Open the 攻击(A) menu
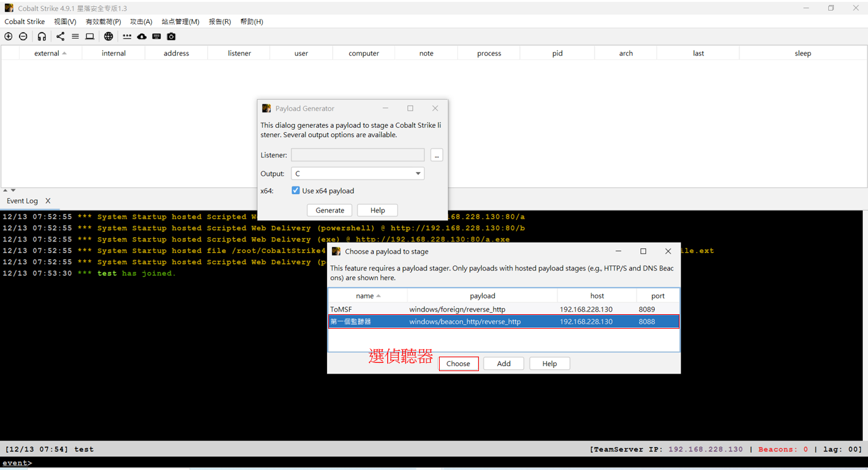The width and height of the screenshot is (868, 471). pyautogui.click(x=141, y=21)
